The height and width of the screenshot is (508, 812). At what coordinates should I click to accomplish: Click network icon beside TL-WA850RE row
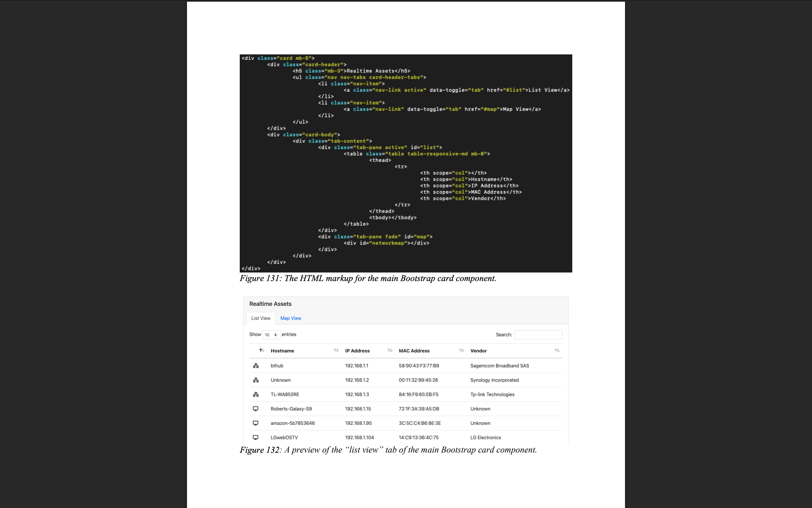coord(256,395)
